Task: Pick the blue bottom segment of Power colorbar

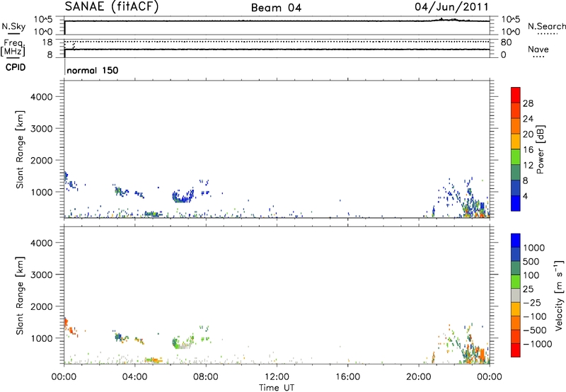Action: [x=516, y=203]
